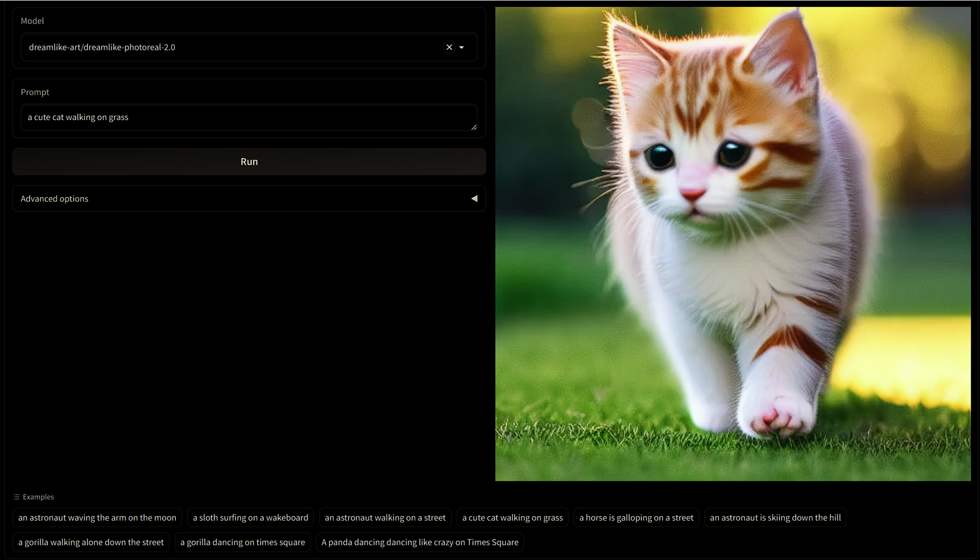This screenshot has height=560, width=980.
Task: Click the generated kitten image
Action: tap(732, 244)
